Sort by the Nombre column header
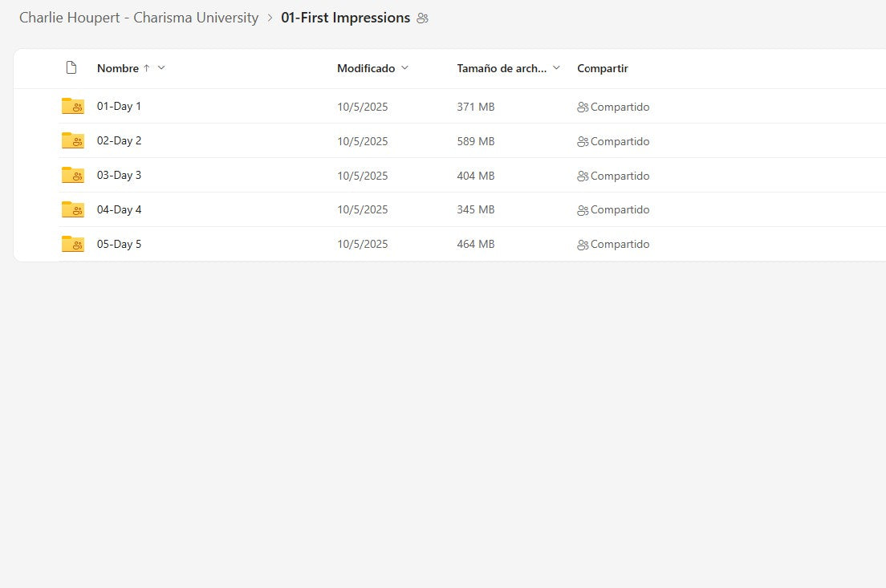The image size is (886, 588). pyautogui.click(x=118, y=69)
